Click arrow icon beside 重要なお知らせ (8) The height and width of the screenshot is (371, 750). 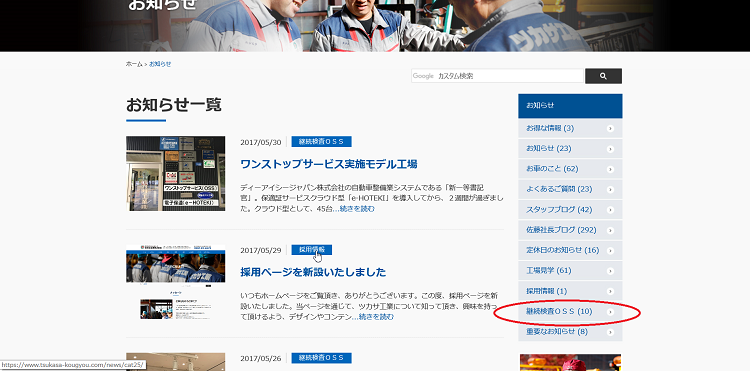[610, 332]
